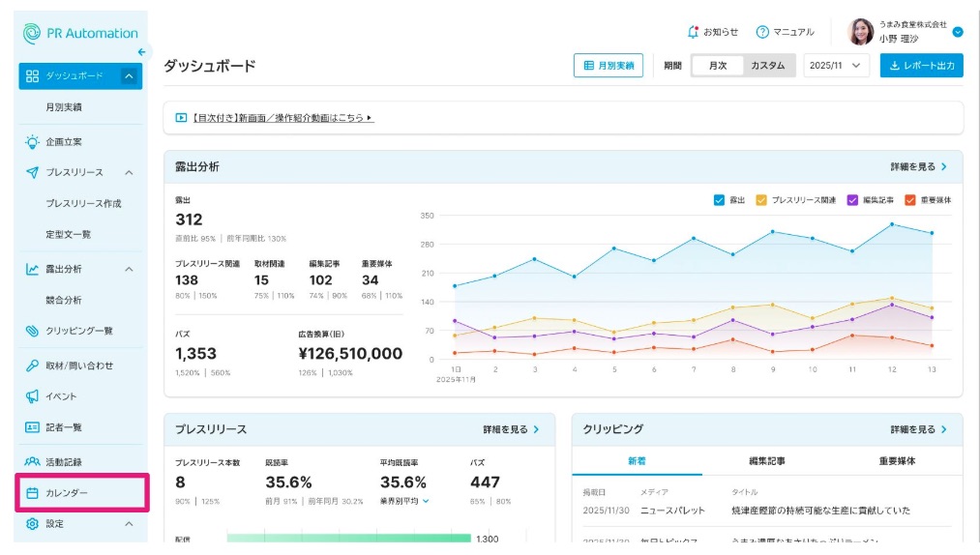Click the 月別実績 button in header
This screenshot has height=555, width=980.
609,66
